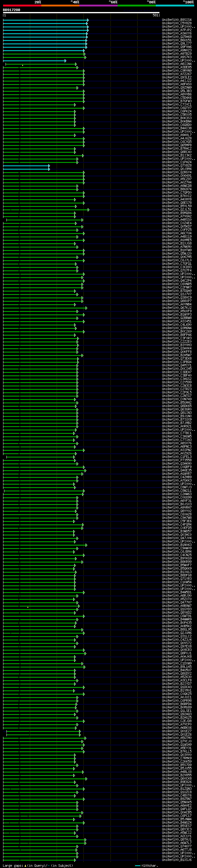The image size is (197, 868).
Task: Select the UniRef100_A8AVE2 label
Action: click(177, 806)
